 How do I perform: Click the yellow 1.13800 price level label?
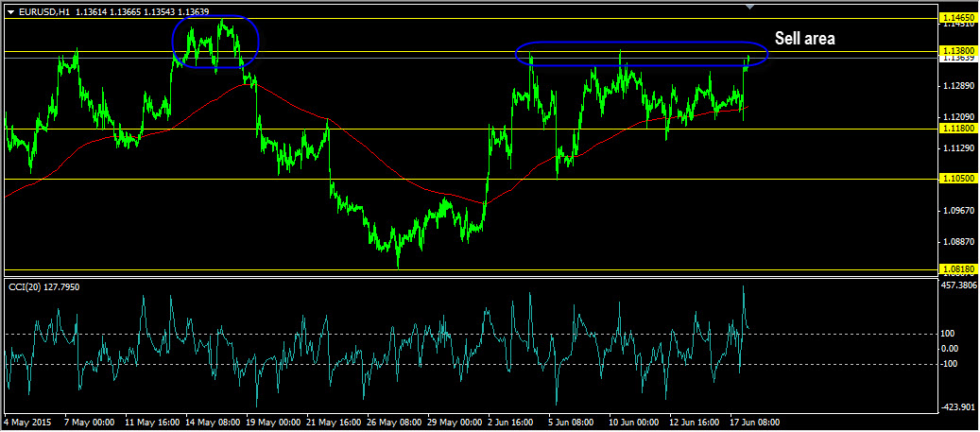(x=958, y=51)
